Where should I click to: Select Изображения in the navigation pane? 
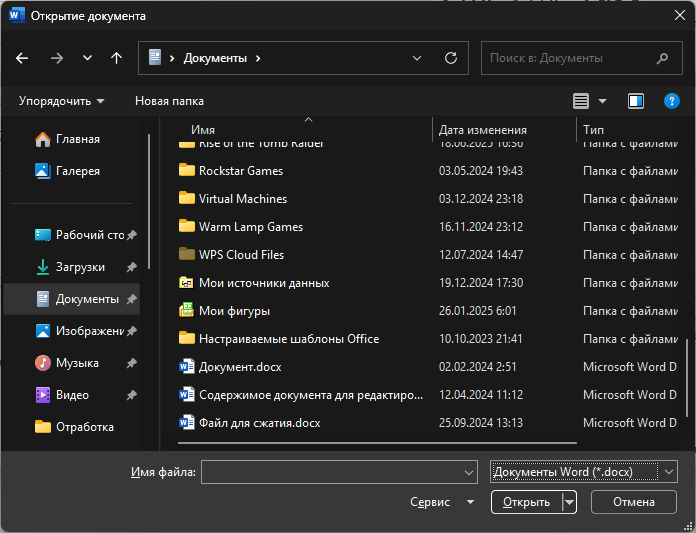click(x=88, y=331)
